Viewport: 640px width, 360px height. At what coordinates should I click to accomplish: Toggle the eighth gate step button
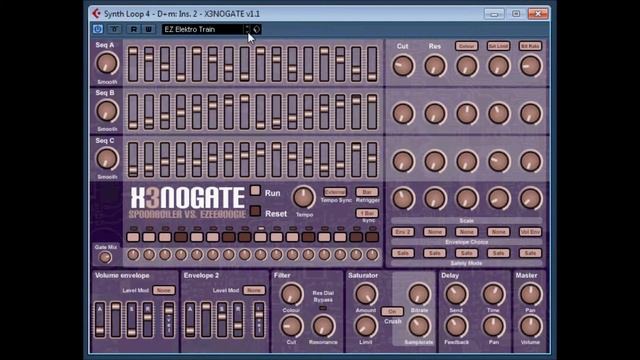coord(244,237)
